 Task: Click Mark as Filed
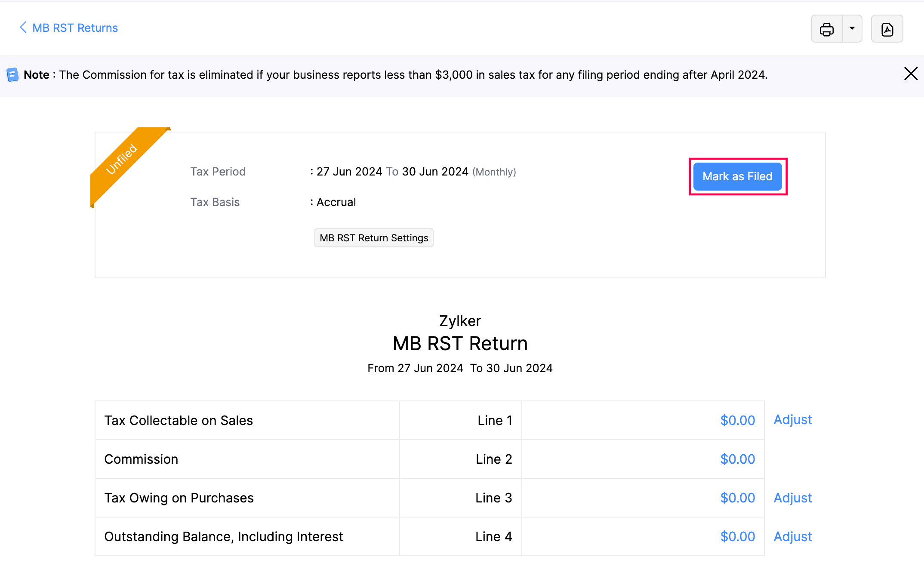coord(737,176)
